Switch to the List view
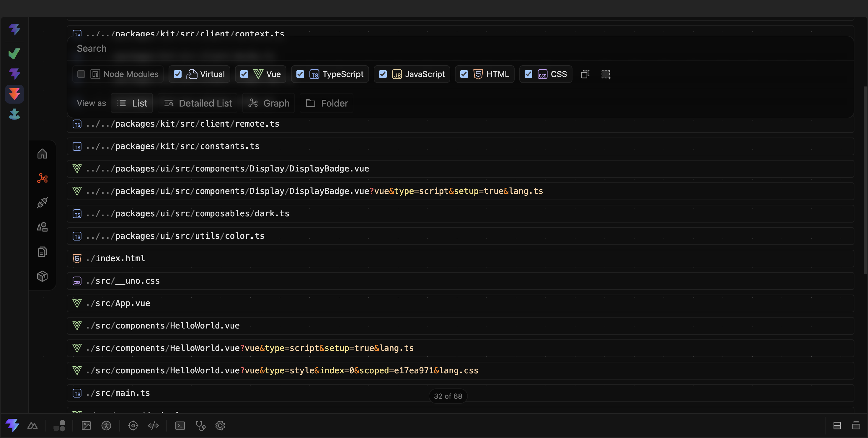The image size is (868, 438). click(x=132, y=103)
